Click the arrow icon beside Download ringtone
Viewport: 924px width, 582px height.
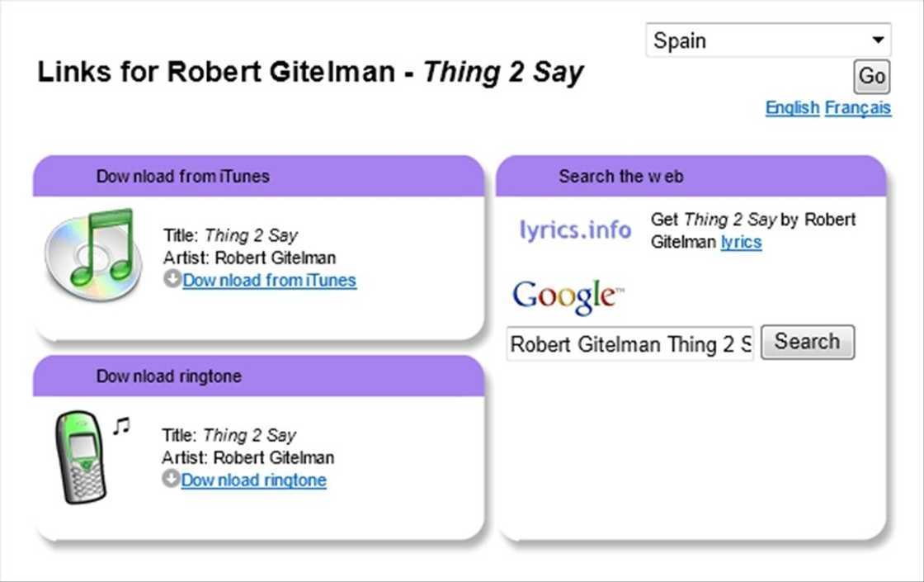(x=171, y=479)
